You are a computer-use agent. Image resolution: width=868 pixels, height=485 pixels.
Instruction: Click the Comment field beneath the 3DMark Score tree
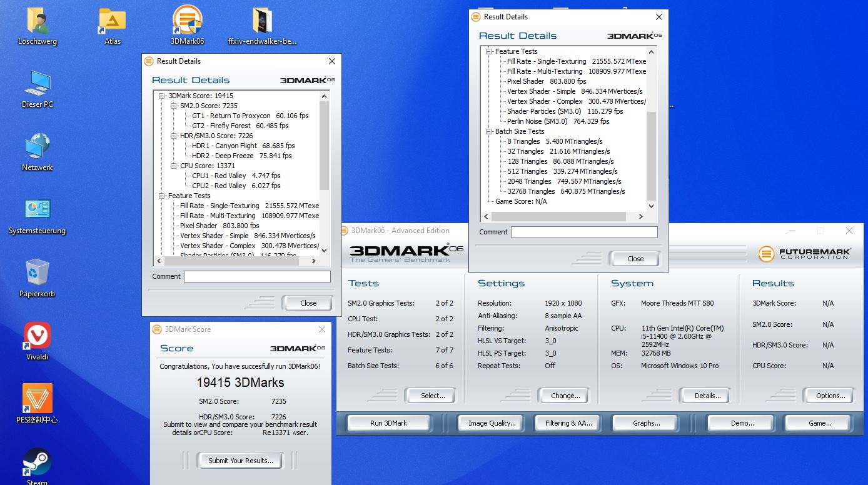[x=257, y=276]
